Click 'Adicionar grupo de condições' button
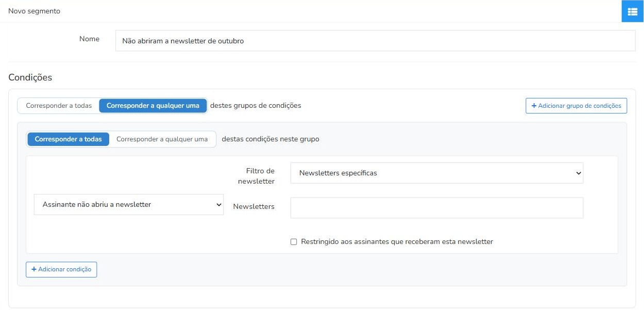 (x=576, y=106)
